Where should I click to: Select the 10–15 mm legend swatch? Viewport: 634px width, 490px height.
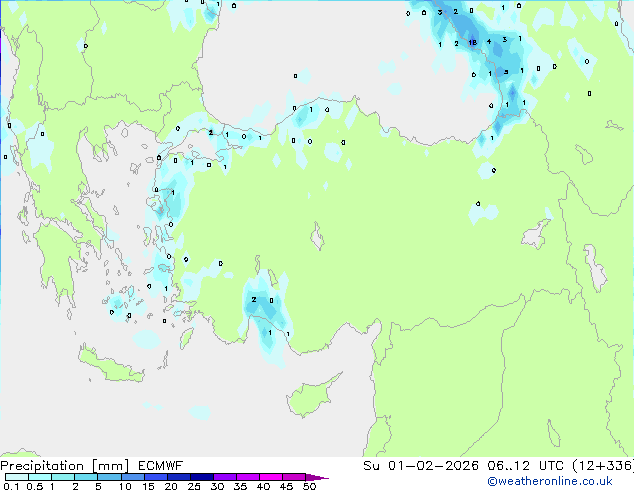(x=132, y=477)
